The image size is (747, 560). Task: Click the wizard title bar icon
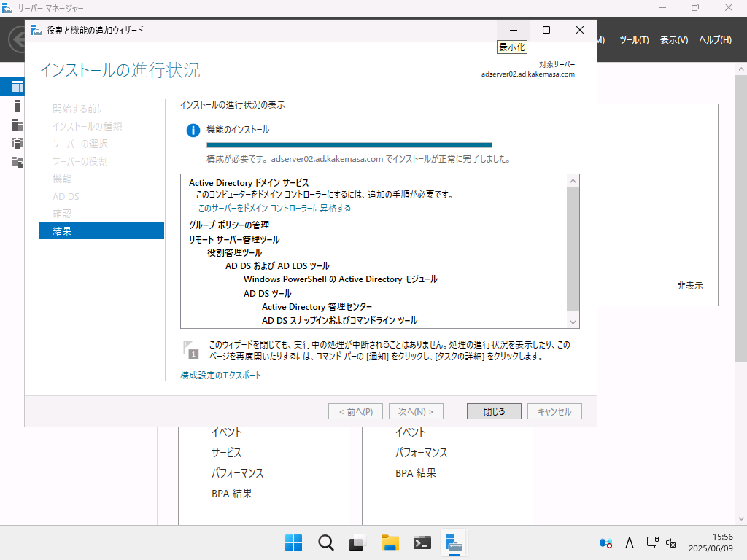(x=36, y=30)
